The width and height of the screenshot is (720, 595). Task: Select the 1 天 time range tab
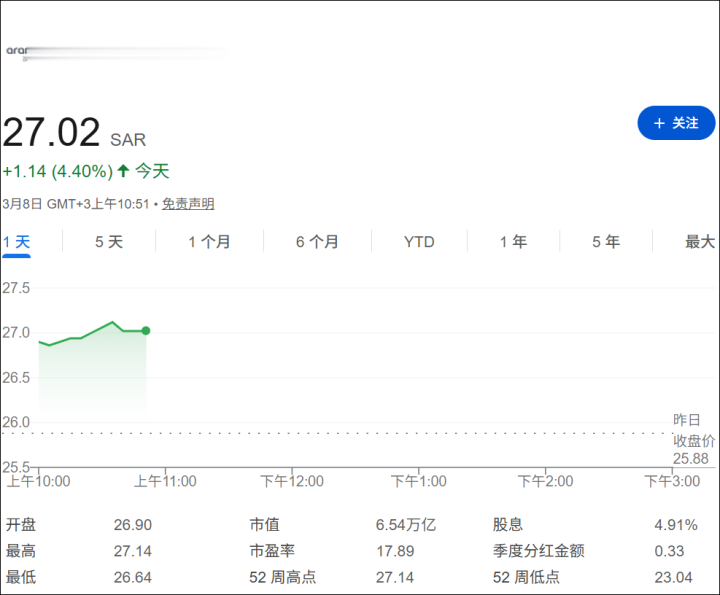pos(17,242)
